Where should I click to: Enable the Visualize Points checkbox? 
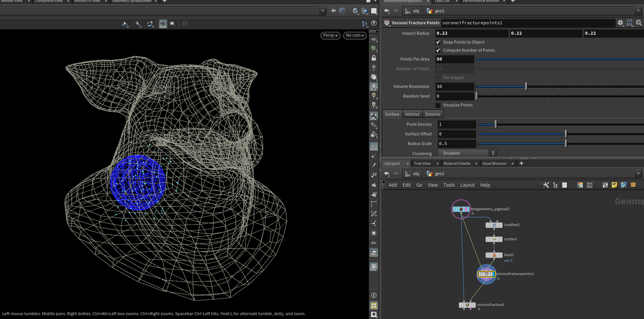point(438,105)
